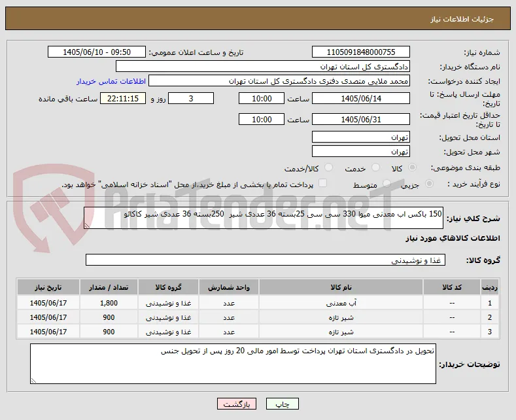Click the date 1405/06/17 in row 3

pos(48,332)
